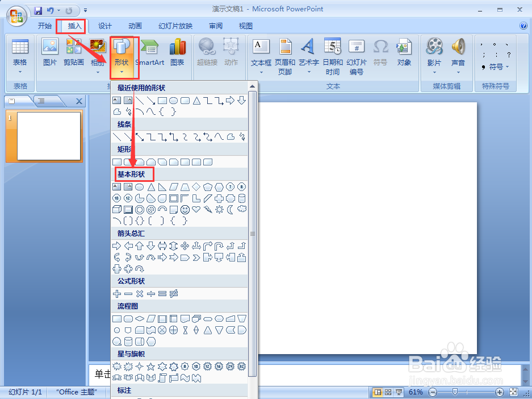This screenshot has height=399, width=532.
Task: Switch to the 幻灯片放映 tab
Action: point(175,26)
